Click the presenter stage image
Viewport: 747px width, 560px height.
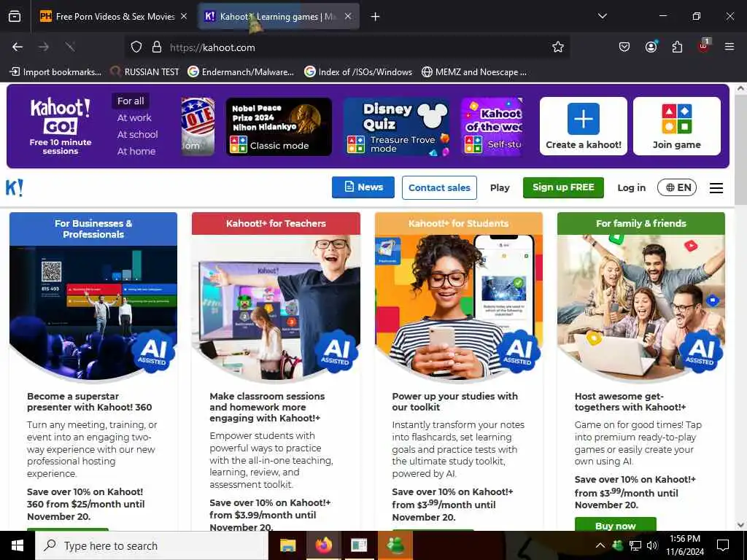tap(93, 312)
